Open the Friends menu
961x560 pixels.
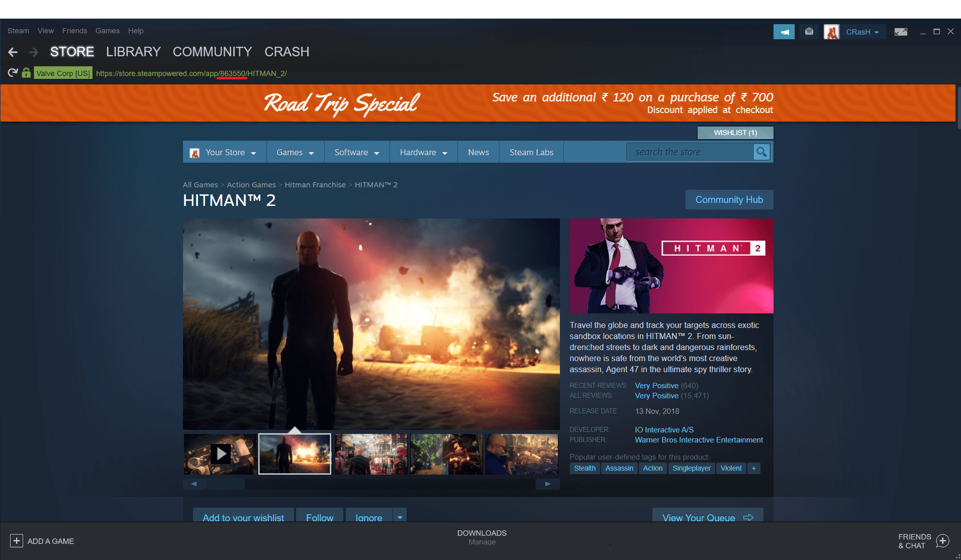coord(74,31)
